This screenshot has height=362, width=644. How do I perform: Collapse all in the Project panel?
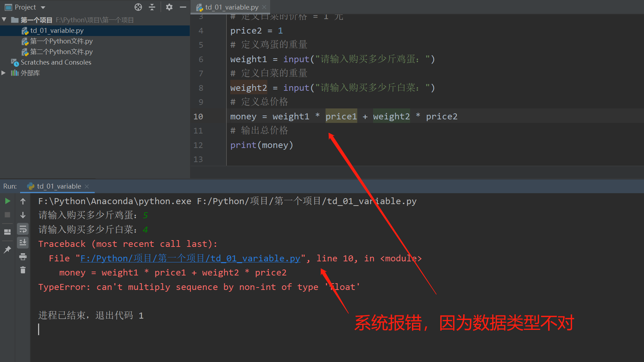tap(152, 7)
